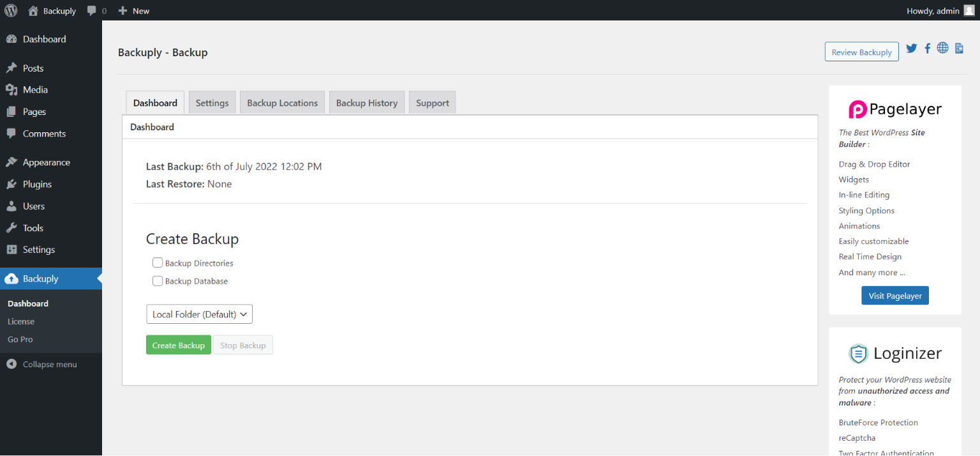Open Backuply's Twitter page icon

[x=911, y=48]
